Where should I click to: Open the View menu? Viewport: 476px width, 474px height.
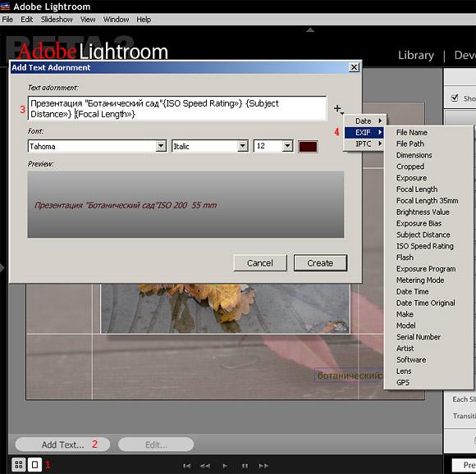88,20
